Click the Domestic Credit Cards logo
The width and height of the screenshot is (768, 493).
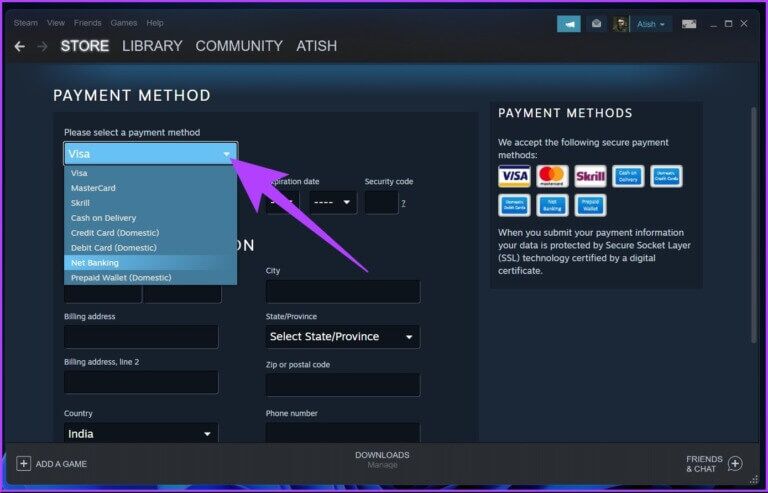tap(666, 176)
